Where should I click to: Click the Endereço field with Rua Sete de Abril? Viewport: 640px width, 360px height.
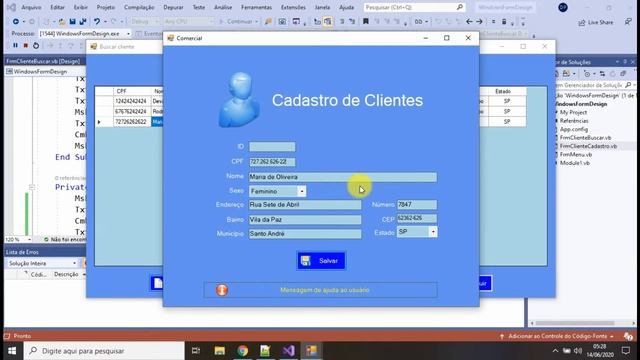(305, 204)
